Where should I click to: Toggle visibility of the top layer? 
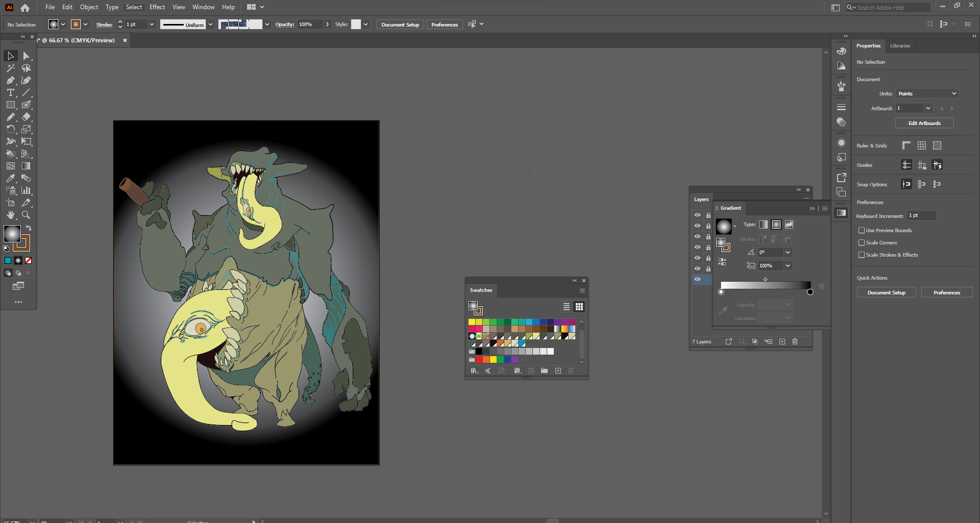coord(697,215)
